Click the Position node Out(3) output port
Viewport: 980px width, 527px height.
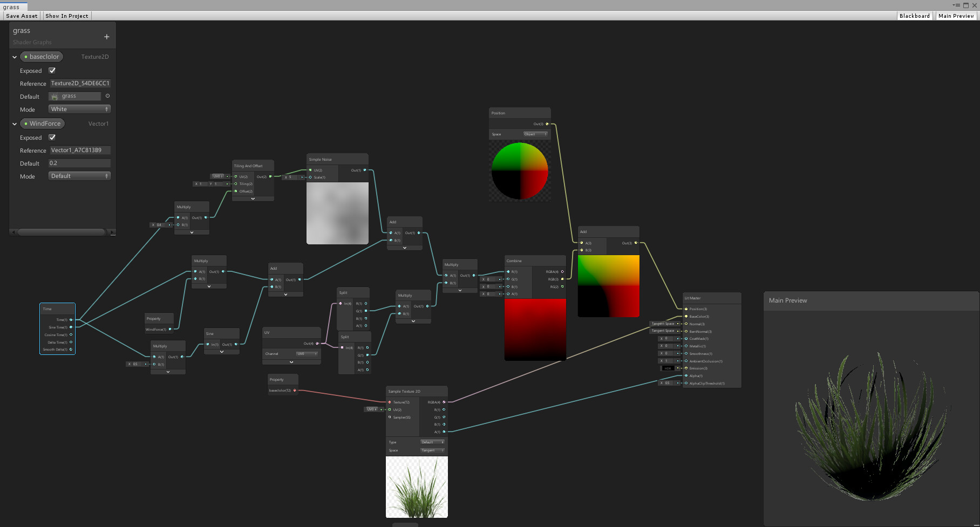(547, 124)
